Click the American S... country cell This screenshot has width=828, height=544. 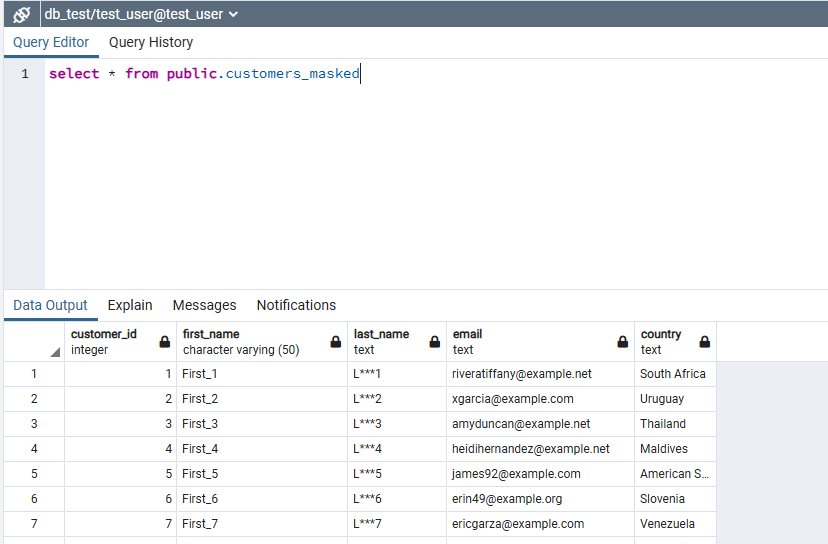point(675,474)
